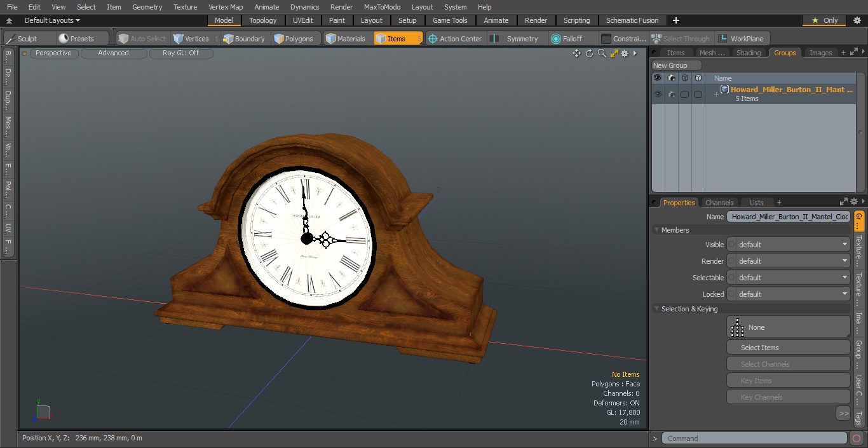Screen dimensions: 868x448
Task: Select the Sculpt tool button
Action: (22, 39)
